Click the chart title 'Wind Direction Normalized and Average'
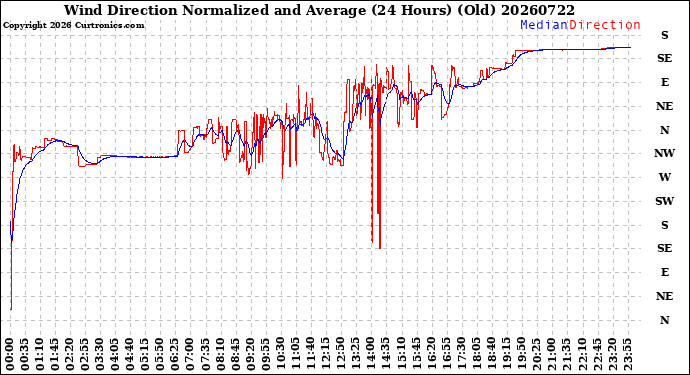The image size is (690, 375). [x=216, y=10]
